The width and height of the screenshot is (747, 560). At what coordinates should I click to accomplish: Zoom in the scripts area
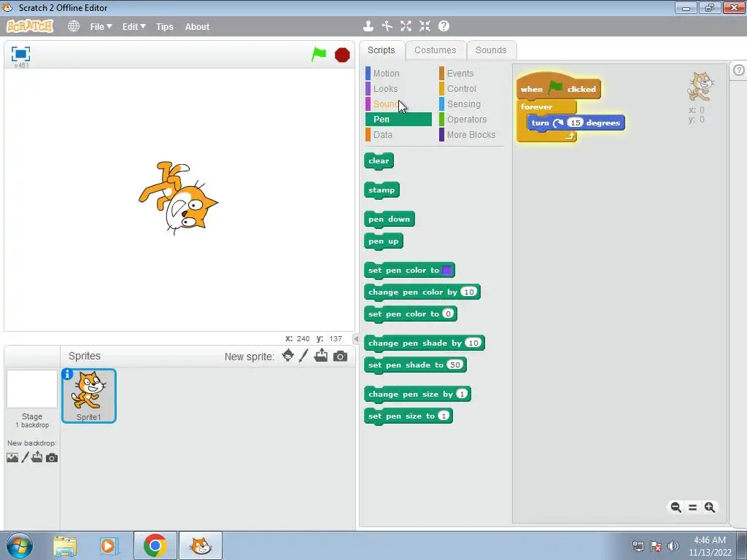tap(709, 507)
